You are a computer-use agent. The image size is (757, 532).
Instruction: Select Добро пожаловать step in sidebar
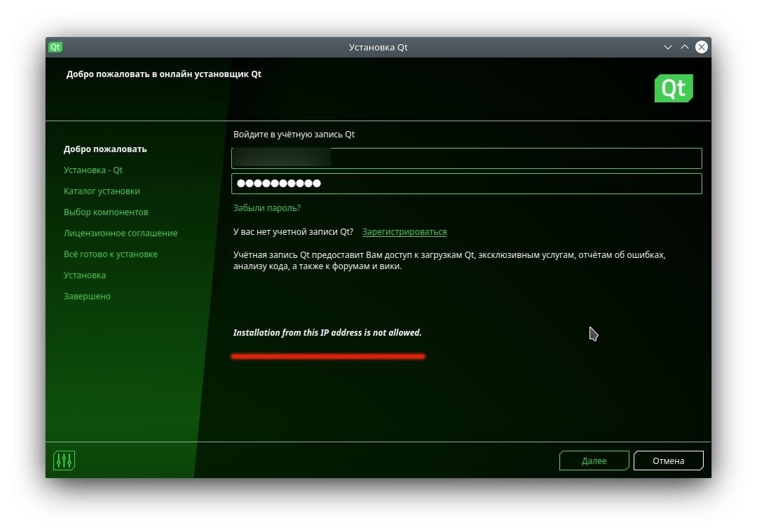105,149
